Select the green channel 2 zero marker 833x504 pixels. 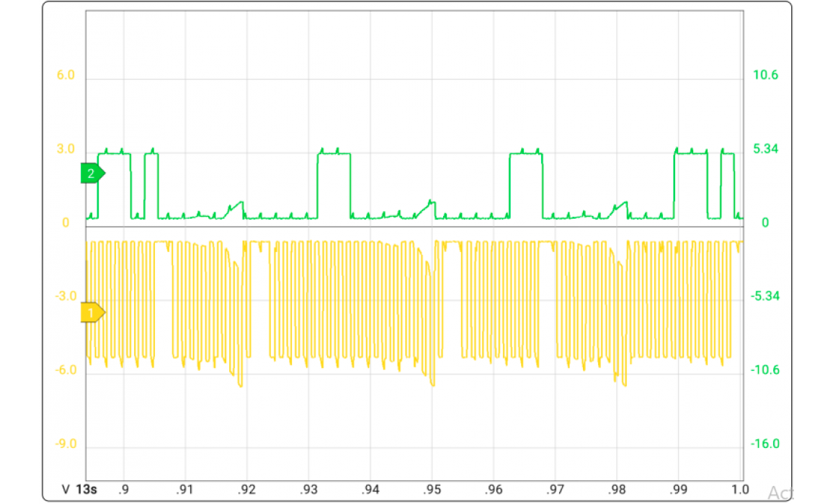click(x=92, y=174)
